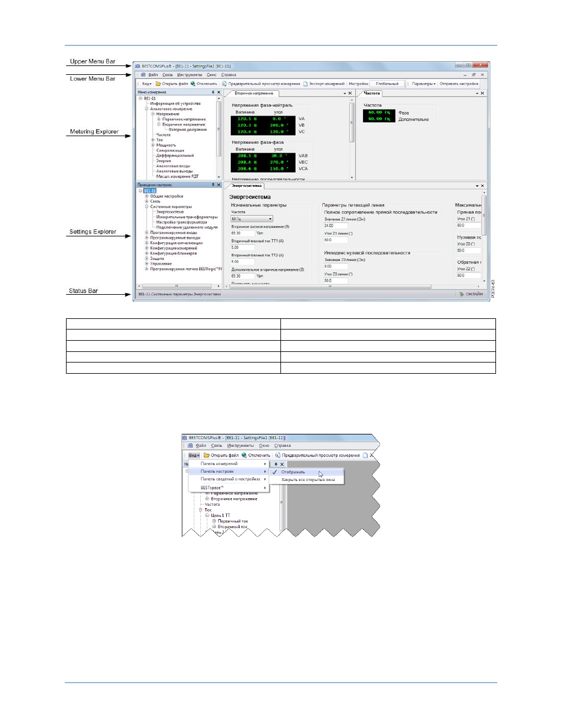Open the Частота 60 Гц combo box
This screenshot has width=562, height=728.
click(252, 219)
